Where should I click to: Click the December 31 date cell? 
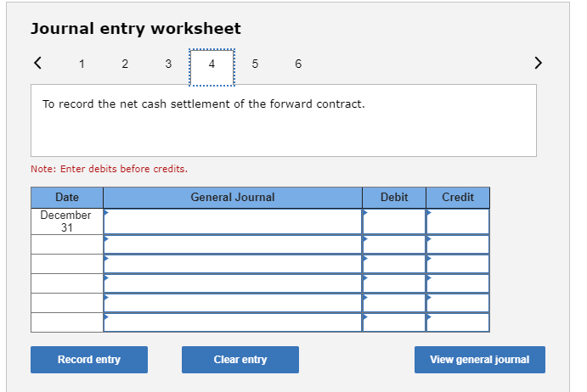tap(67, 221)
